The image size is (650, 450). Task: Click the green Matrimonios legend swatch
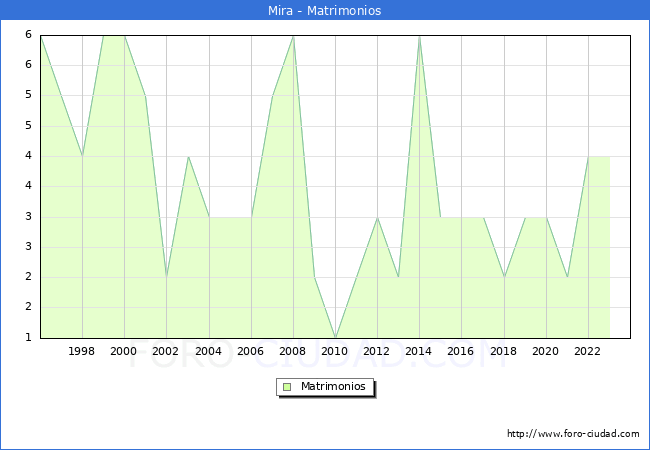tap(287, 387)
